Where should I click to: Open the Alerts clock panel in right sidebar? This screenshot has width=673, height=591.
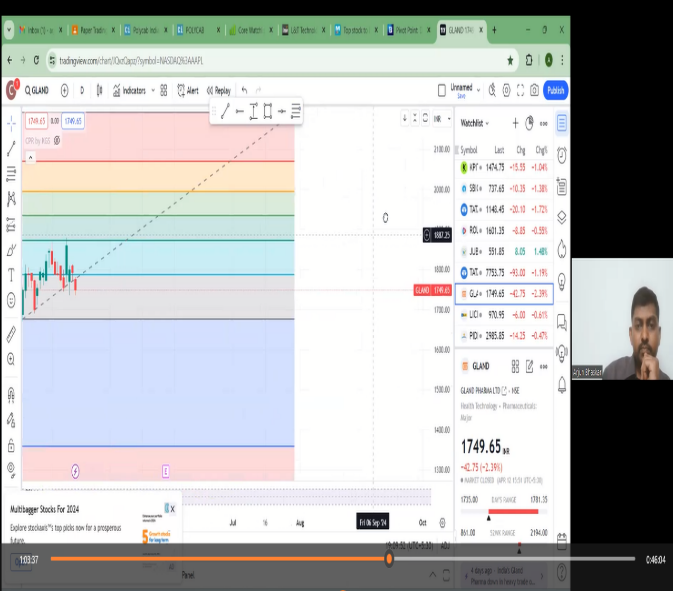point(562,155)
